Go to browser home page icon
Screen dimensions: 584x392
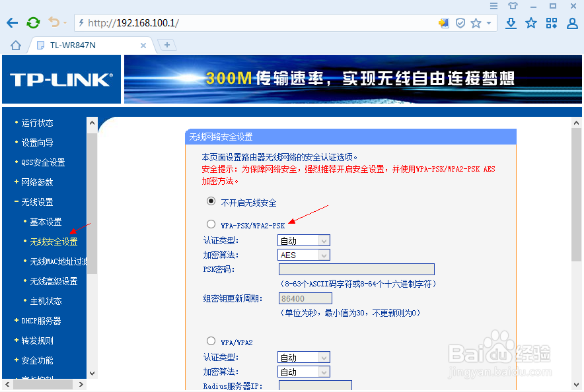16,46
